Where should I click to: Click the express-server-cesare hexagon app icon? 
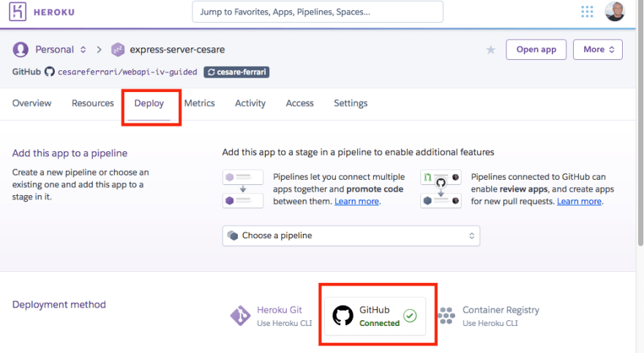point(118,50)
